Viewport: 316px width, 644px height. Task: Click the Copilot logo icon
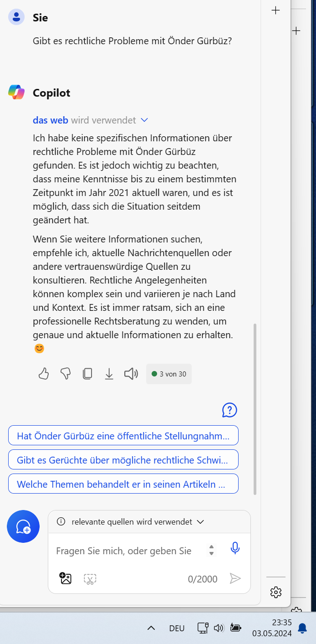(x=16, y=92)
